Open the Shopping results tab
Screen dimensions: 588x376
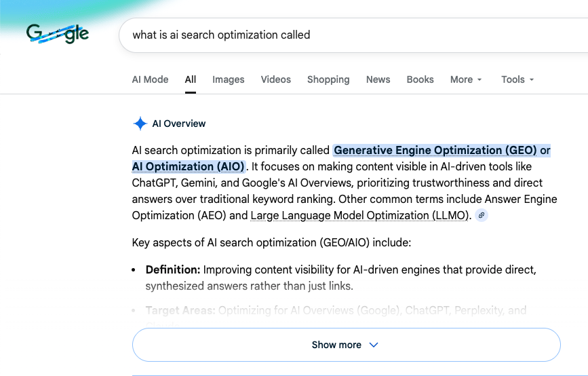pyautogui.click(x=328, y=79)
